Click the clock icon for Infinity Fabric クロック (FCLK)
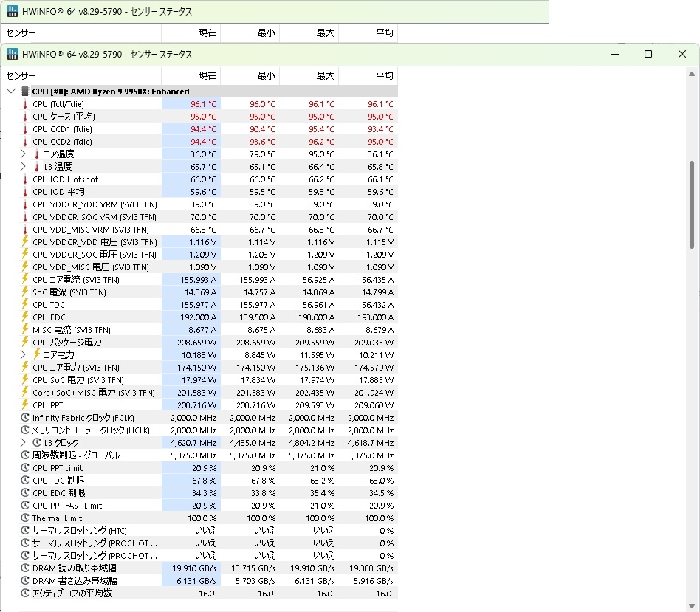700x612 pixels. coord(25,418)
